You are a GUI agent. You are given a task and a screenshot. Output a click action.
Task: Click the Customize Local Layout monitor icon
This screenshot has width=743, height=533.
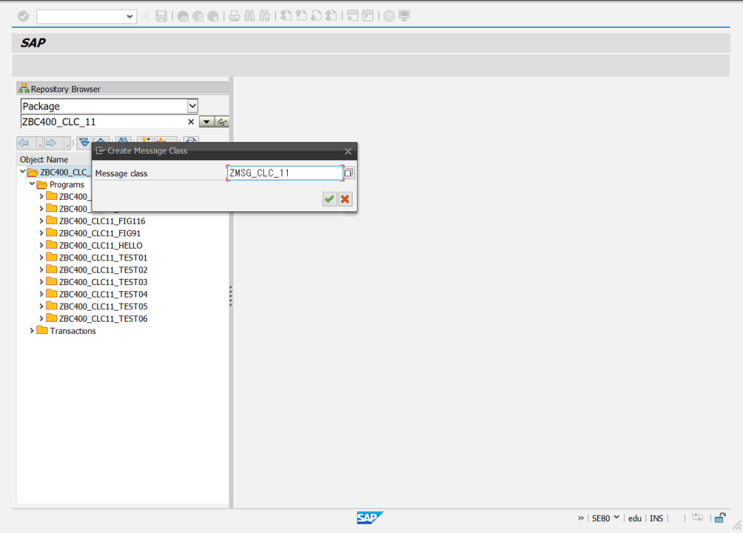click(404, 16)
